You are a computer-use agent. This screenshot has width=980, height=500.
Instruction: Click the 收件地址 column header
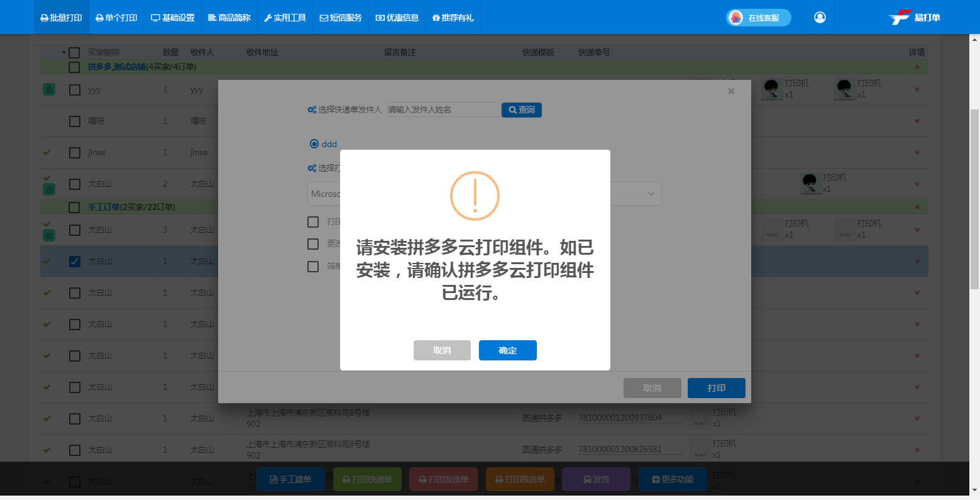262,52
